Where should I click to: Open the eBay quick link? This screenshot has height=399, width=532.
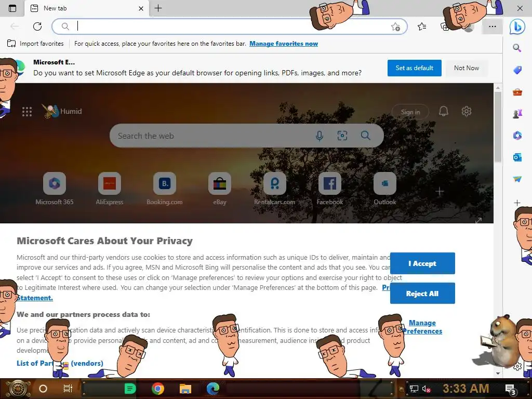pyautogui.click(x=220, y=189)
